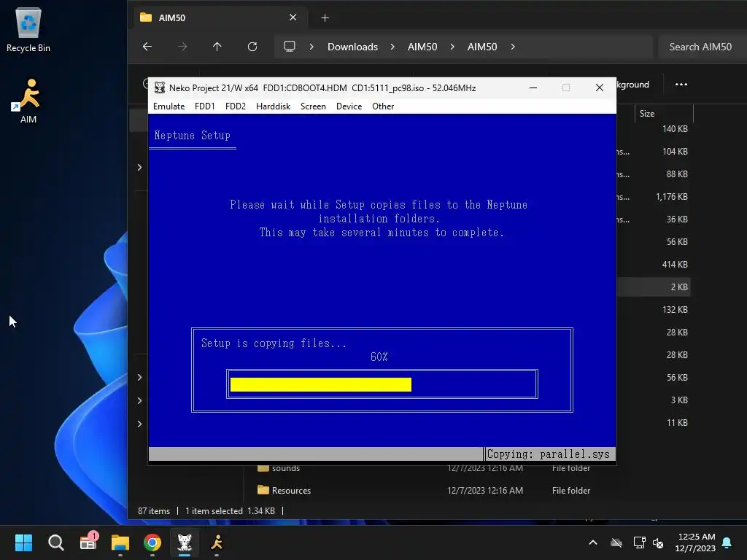
Task: Open the Harddisk menu
Action: (x=273, y=106)
